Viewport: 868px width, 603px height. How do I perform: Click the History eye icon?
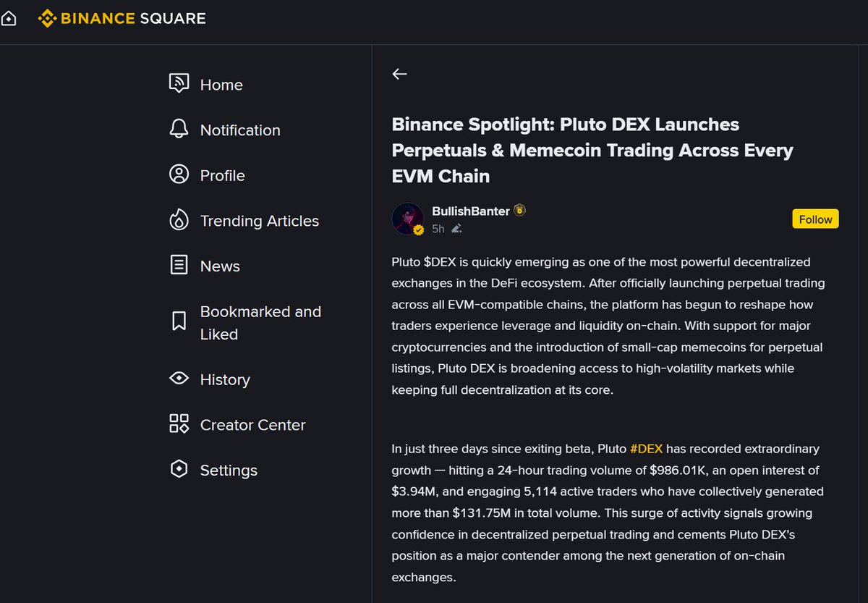(179, 379)
